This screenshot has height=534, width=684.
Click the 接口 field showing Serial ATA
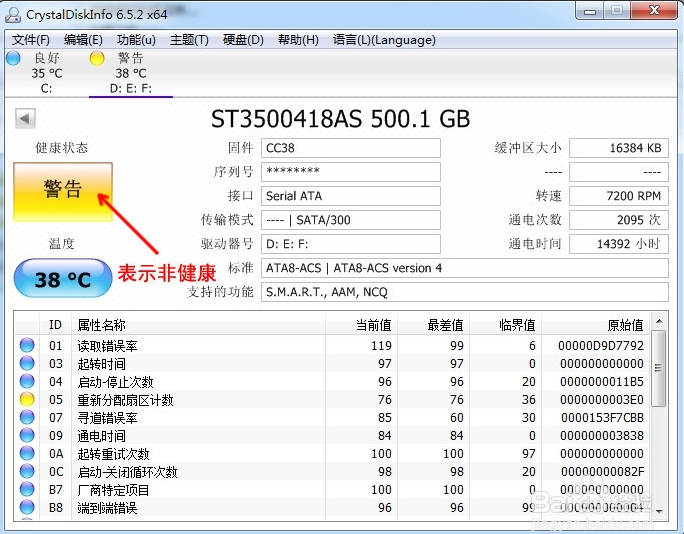(x=351, y=196)
